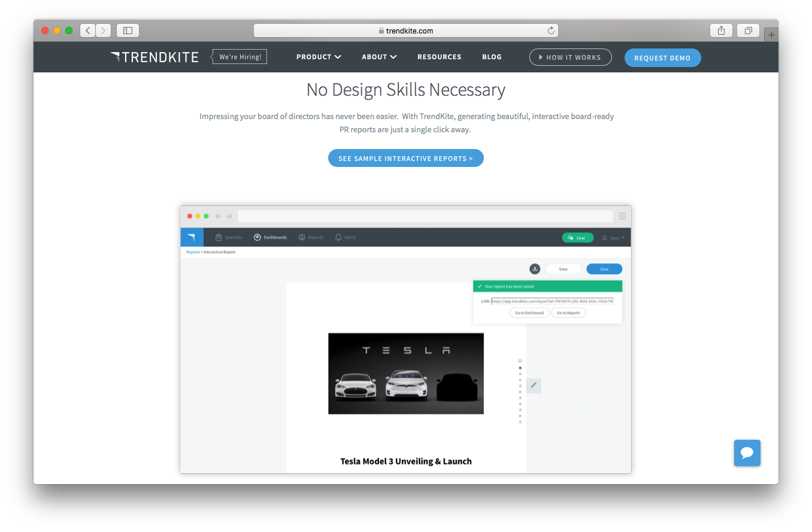Image resolution: width=812 pixels, height=532 pixels.
Task: Click the mock browser's blank URL field
Action: [425, 216]
